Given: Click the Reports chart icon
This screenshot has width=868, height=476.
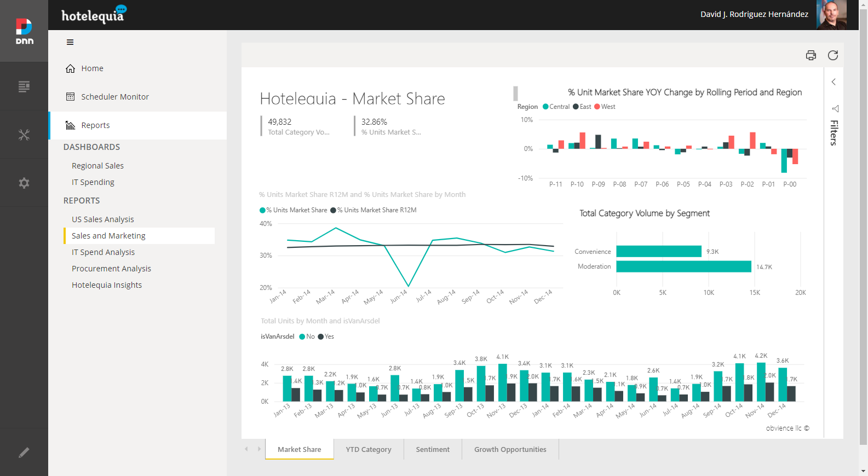Looking at the screenshot, I should click(x=70, y=125).
